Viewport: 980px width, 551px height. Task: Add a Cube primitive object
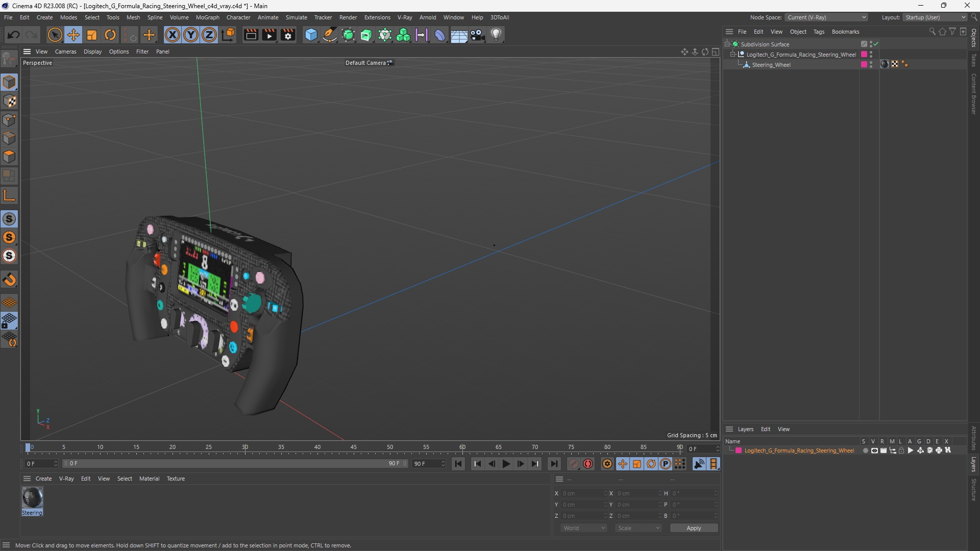[x=311, y=35]
